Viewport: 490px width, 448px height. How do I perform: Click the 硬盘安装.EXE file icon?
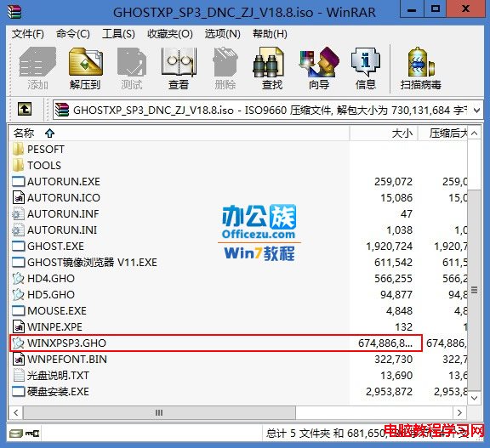pyautogui.click(x=18, y=392)
